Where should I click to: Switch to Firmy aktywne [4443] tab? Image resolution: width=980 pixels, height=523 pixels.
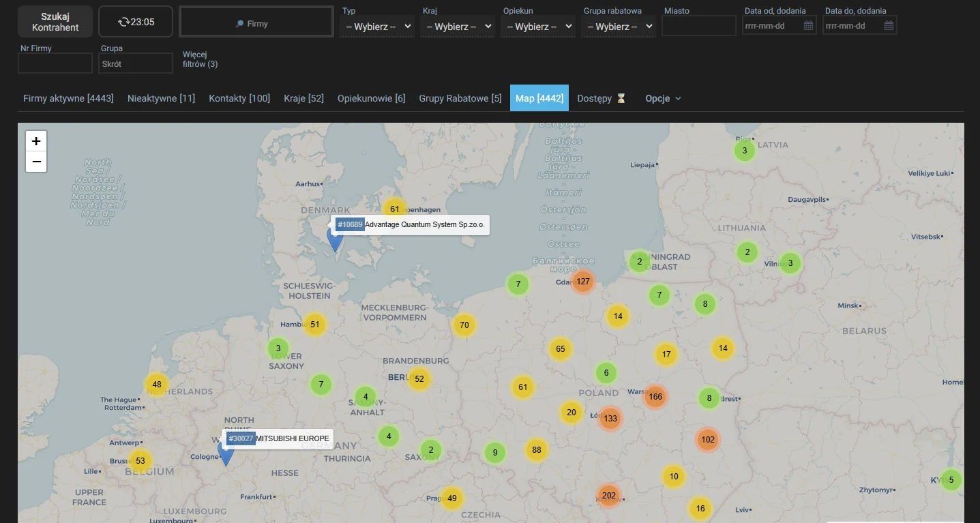tap(68, 98)
